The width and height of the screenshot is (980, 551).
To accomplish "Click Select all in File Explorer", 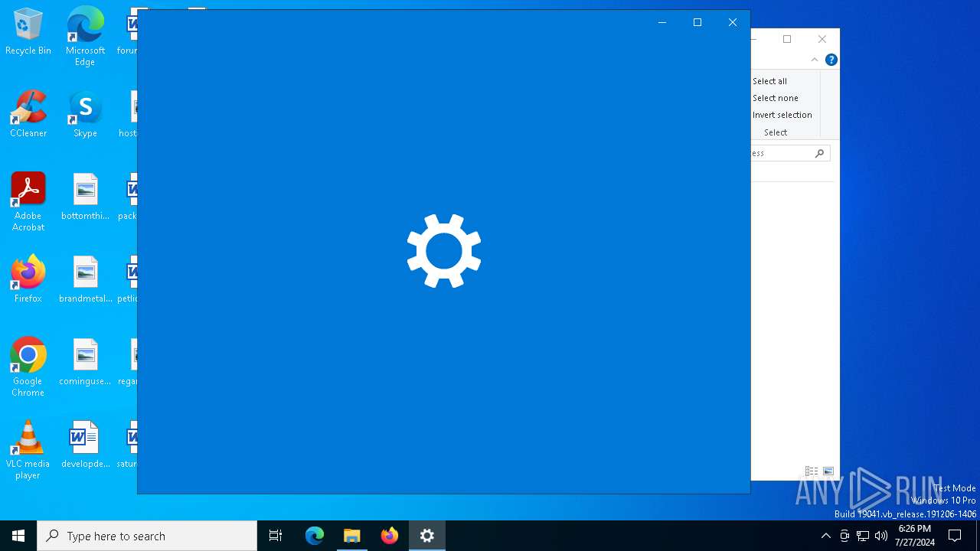I will [769, 81].
